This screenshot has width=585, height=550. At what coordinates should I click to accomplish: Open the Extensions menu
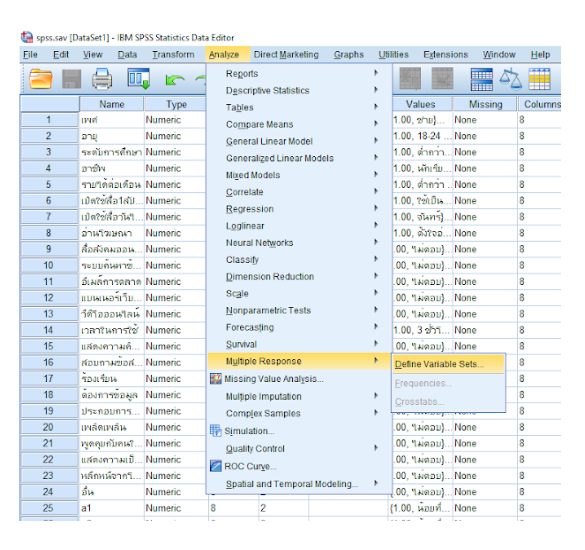445,54
